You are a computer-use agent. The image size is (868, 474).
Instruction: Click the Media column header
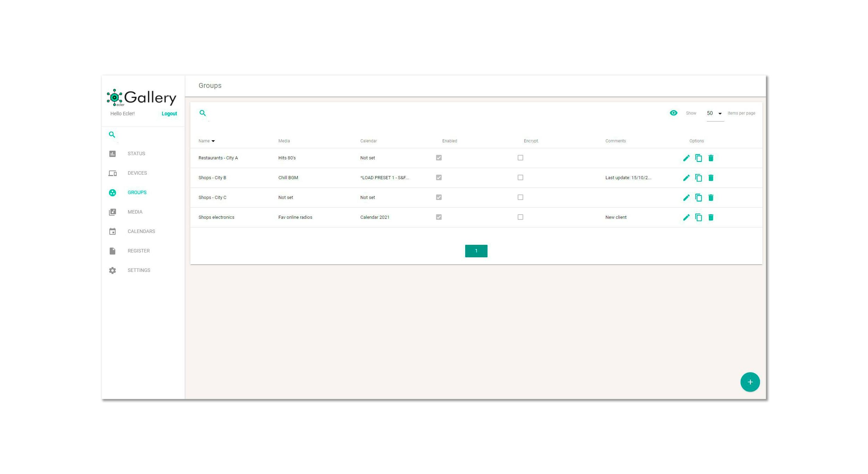pyautogui.click(x=284, y=141)
